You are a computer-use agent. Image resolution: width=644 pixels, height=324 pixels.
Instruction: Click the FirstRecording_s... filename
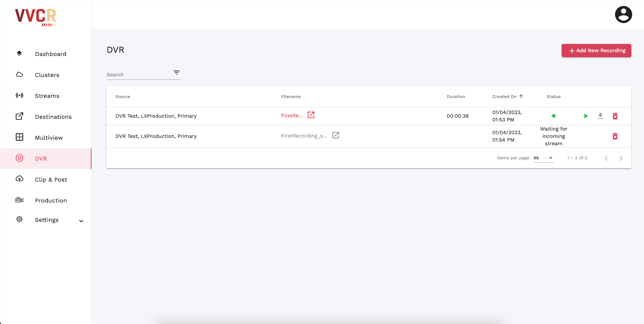pos(304,136)
